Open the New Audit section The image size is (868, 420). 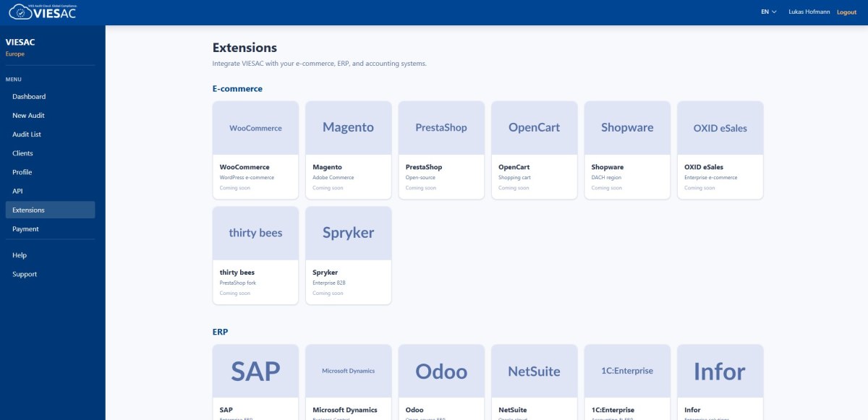click(x=29, y=115)
